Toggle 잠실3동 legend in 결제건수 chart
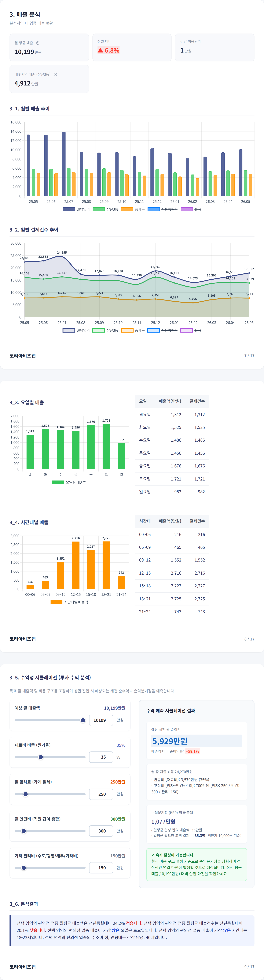The image size is (264, 980). point(106,330)
